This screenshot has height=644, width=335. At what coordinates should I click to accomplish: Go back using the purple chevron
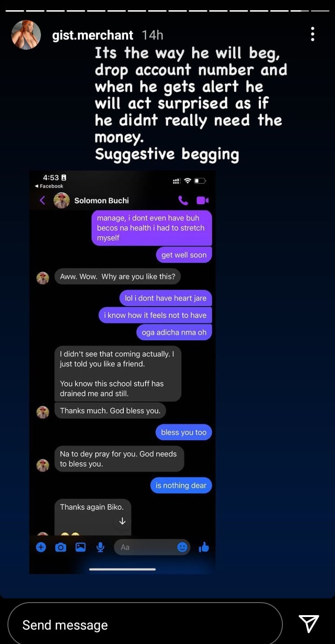click(42, 201)
